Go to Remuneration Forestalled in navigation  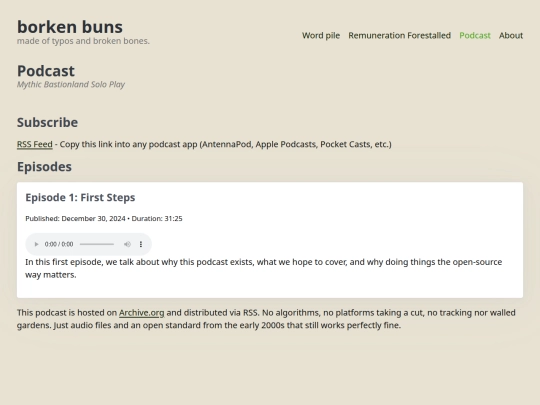[399, 35]
